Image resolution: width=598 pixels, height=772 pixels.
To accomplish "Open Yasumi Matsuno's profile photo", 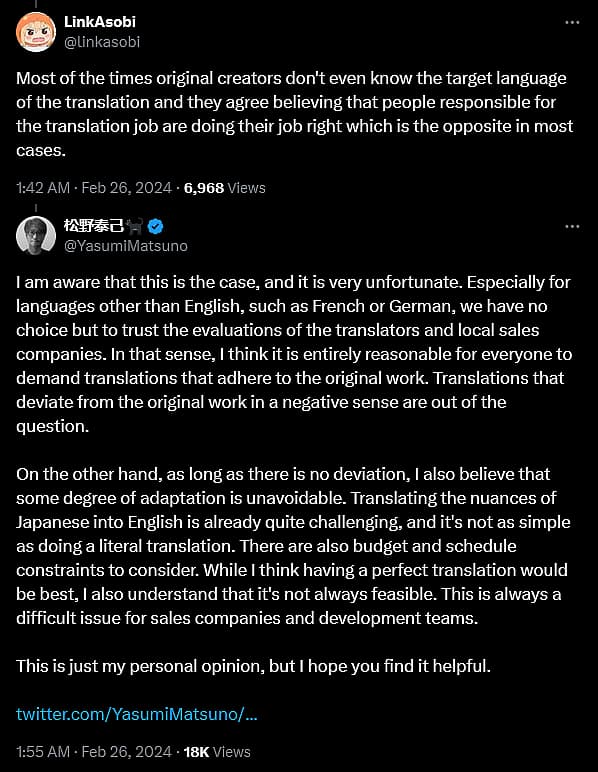I will (36, 236).
